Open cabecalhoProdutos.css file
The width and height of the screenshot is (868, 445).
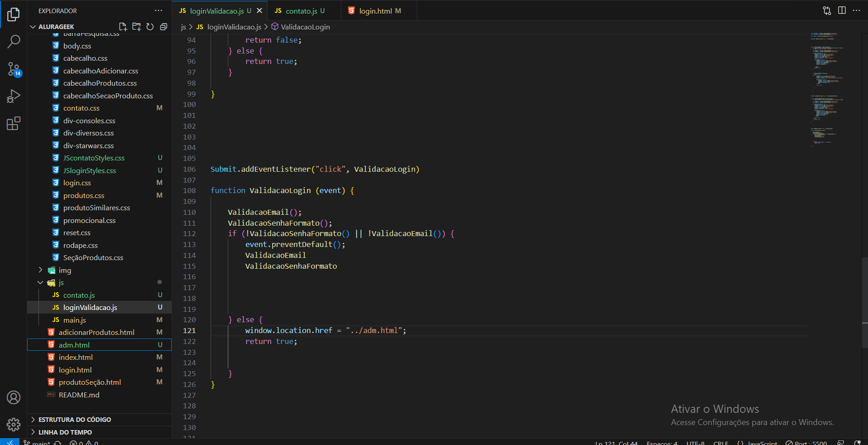100,83
